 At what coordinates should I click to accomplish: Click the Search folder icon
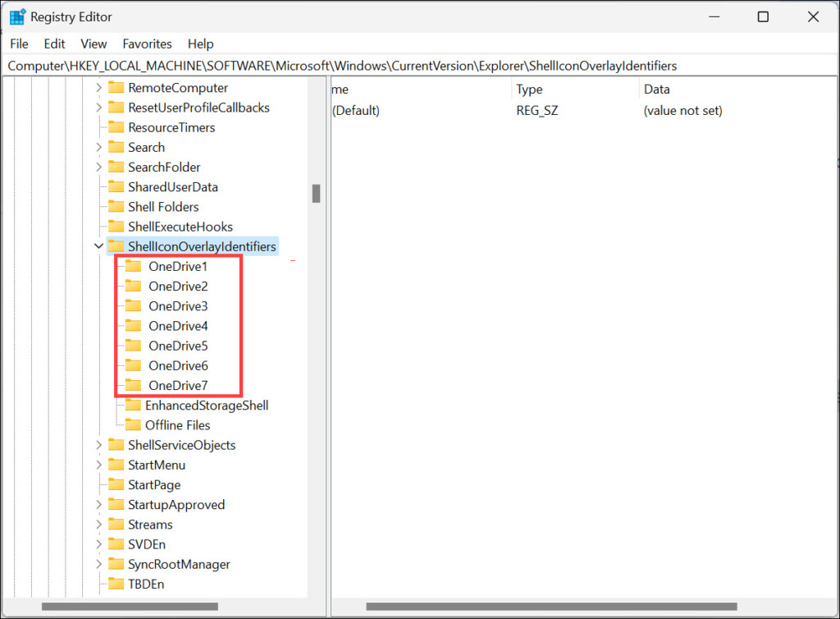pos(116,147)
